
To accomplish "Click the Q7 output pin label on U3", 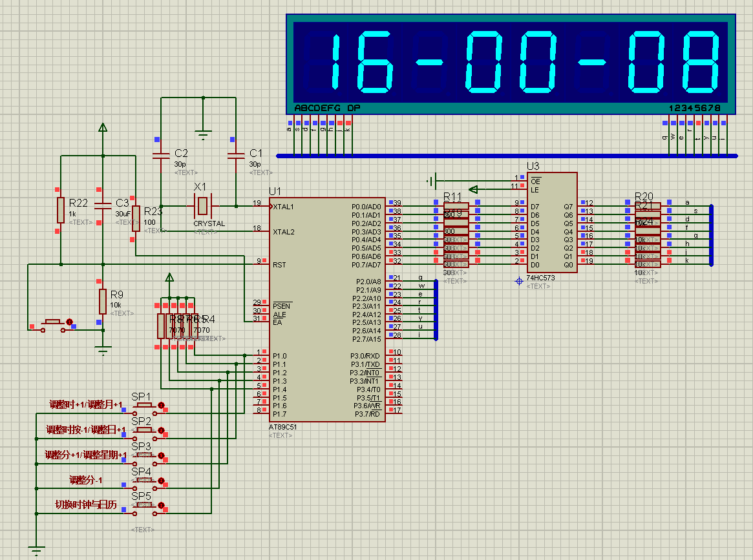I will pos(568,207).
